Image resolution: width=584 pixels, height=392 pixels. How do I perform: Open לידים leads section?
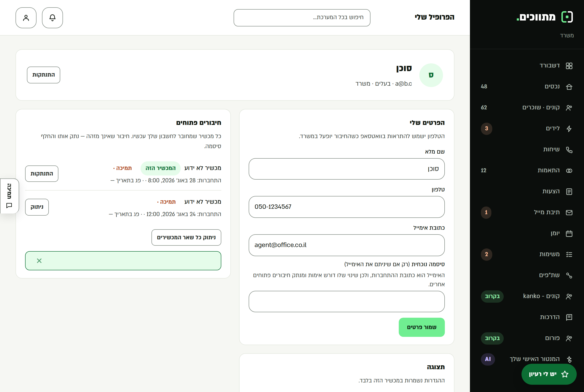(x=527, y=129)
